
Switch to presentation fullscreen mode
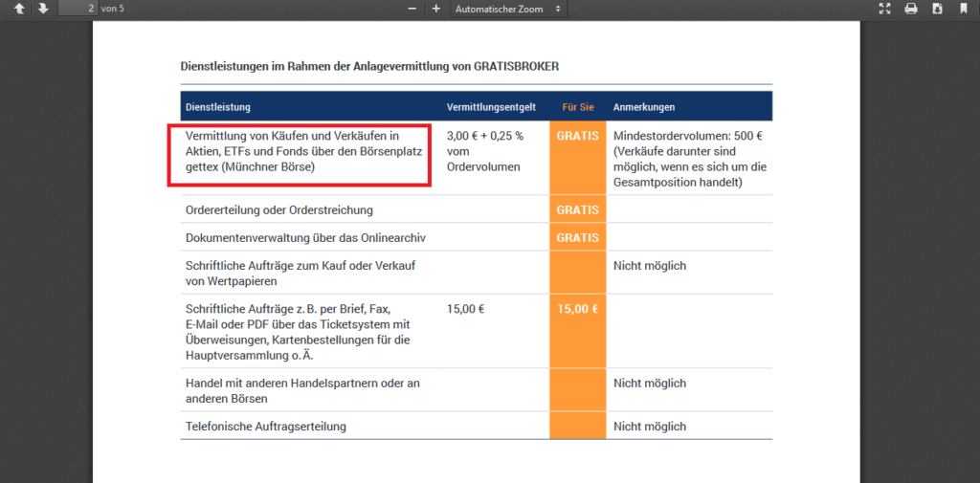[884, 9]
